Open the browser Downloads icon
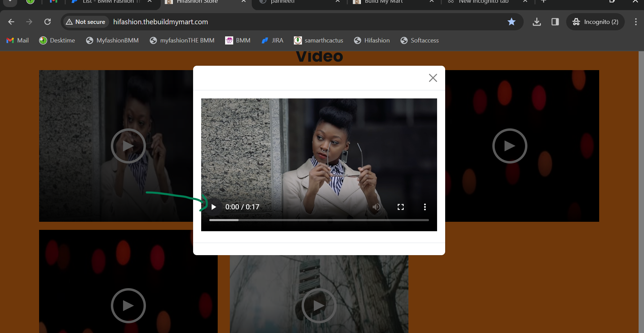Screen dimensions: 644x333 click(537, 22)
